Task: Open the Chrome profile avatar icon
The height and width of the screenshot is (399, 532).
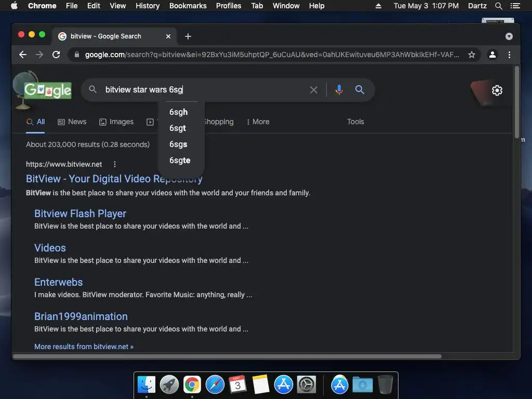Action: pyautogui.click(x=493, y=55)
